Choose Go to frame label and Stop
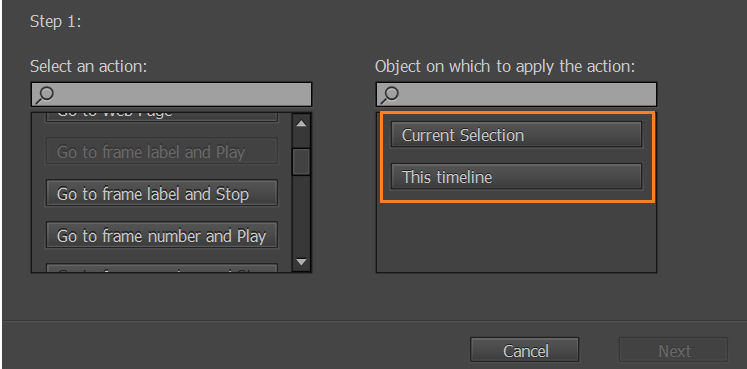This screenshot has height=369, width=747. pyautogui.click(x=162, y=193)
